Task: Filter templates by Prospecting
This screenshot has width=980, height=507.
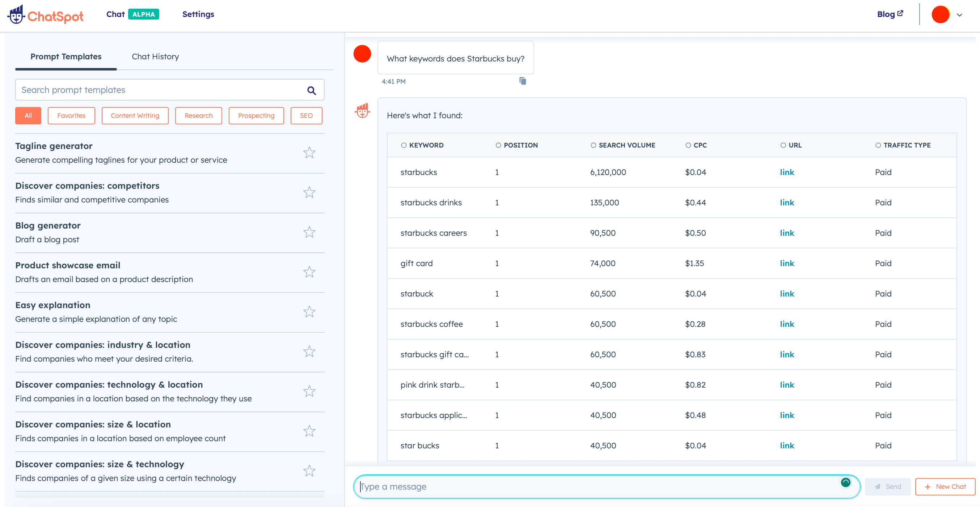Action: (x=256, y=115)
